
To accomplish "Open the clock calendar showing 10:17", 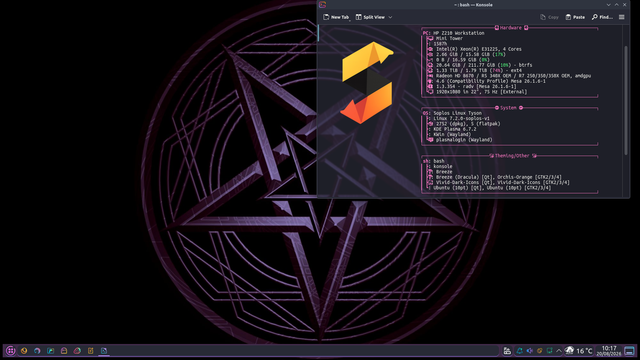I will (x=609, y=351).
